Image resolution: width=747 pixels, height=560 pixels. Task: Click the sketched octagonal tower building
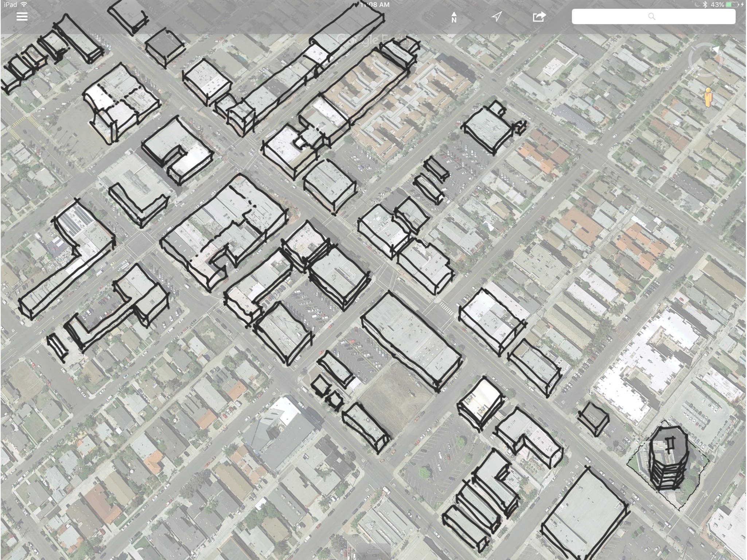[668, 459]
